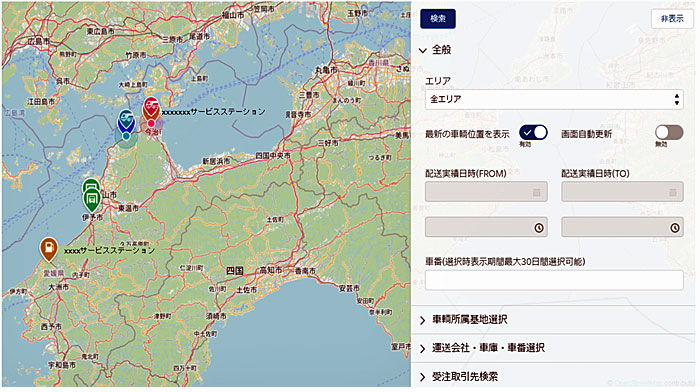This screenshot has width=700, height=392.
Task: Collapse the 全般 section
Action: click(436, 50)
